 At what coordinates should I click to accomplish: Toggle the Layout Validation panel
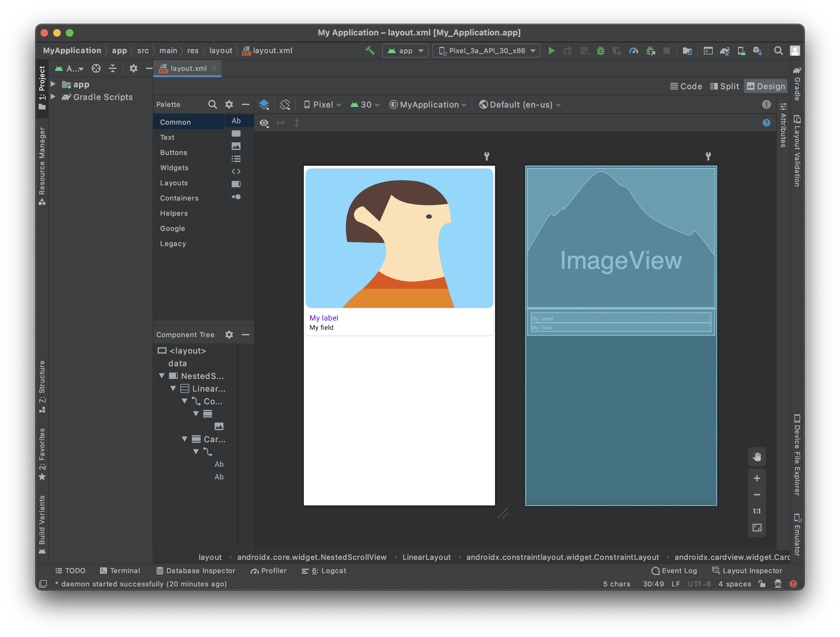tap(797, 151)
